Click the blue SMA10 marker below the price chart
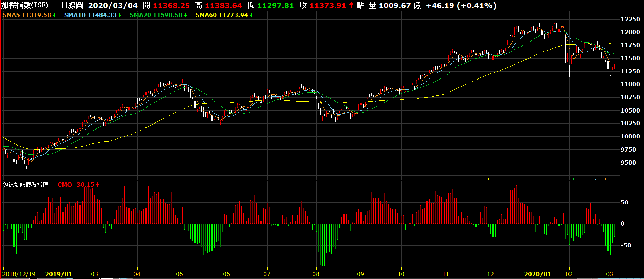644x279 pixels. (595, 178)
